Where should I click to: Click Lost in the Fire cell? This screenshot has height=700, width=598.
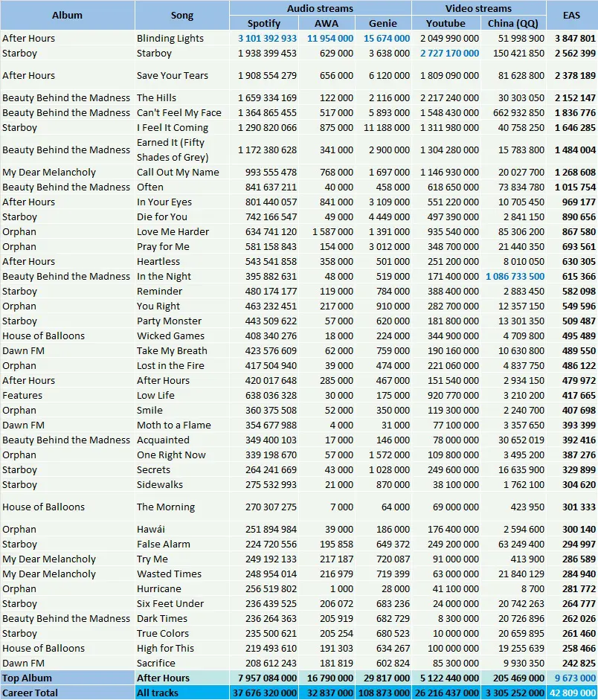[182, 366]
